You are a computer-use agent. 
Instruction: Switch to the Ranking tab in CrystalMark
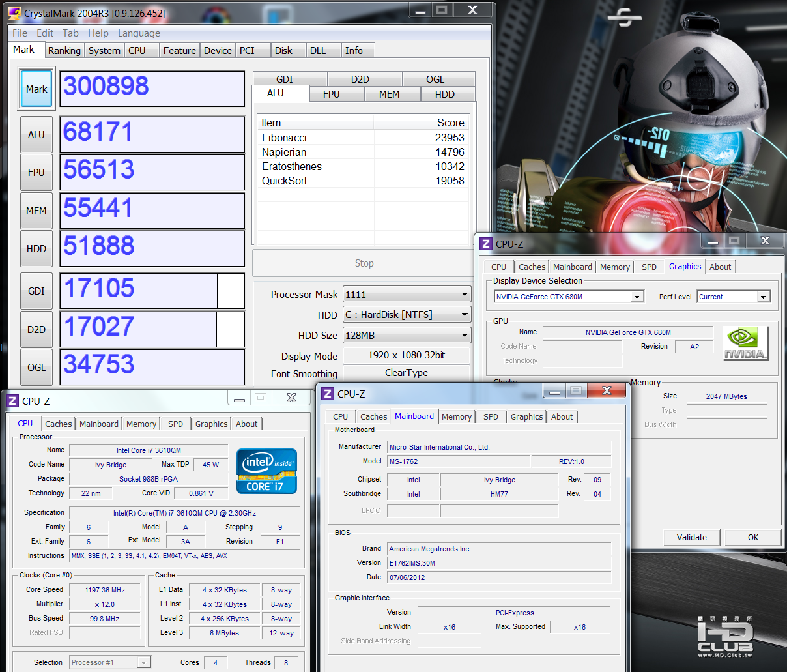coord(64,51)
